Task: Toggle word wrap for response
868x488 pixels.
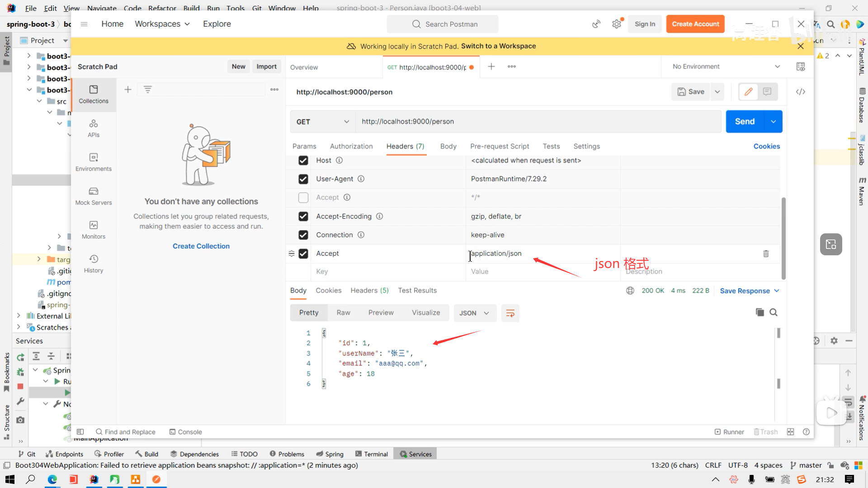Action: 510,313
